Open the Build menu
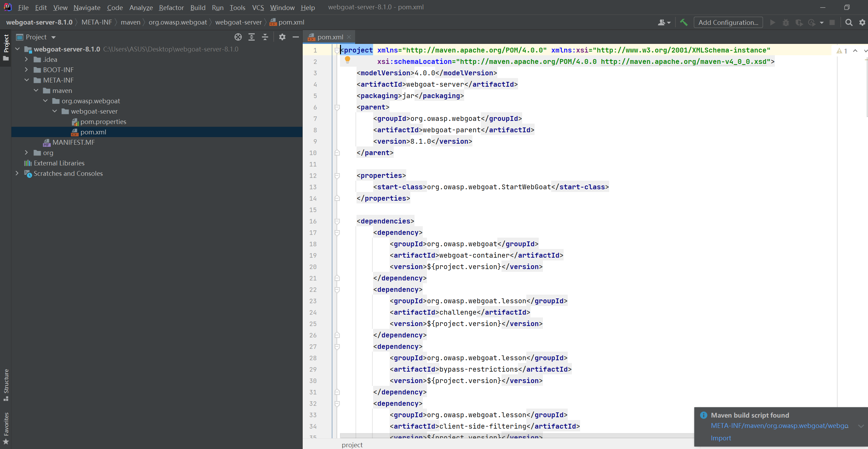The width and height of the screenshot is (868, 449). coord(198,7)
